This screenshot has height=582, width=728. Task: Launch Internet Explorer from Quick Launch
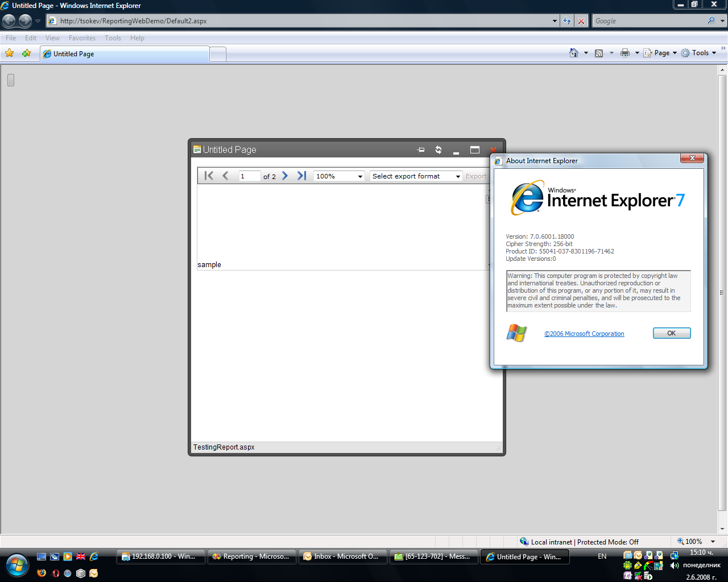pos(94,556)
